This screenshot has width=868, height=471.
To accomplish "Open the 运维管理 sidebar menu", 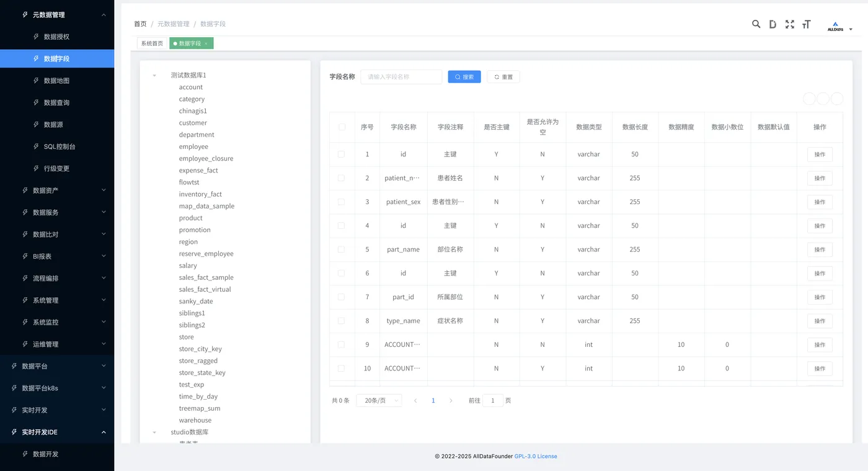I will (57, 344).
